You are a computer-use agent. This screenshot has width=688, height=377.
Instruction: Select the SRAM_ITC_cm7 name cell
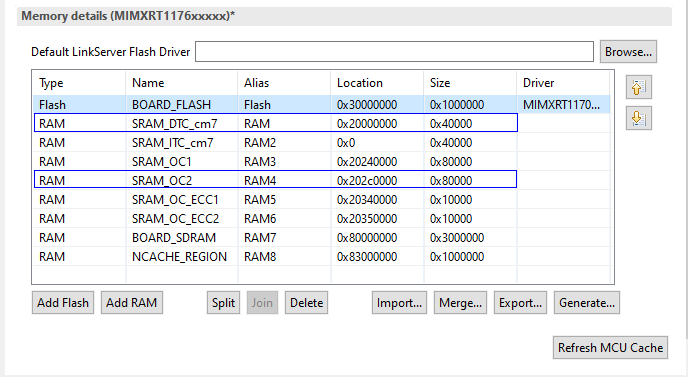(x=172, y=143)
